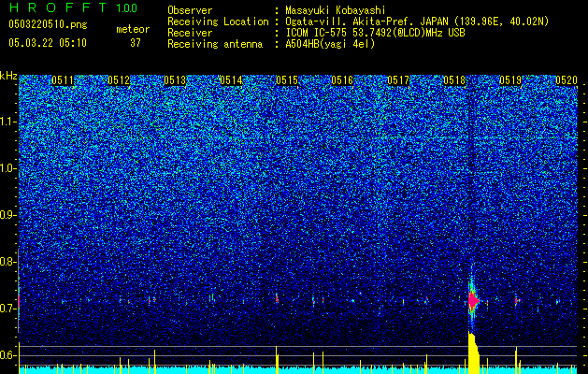Click the 0511 time marker

63,80
